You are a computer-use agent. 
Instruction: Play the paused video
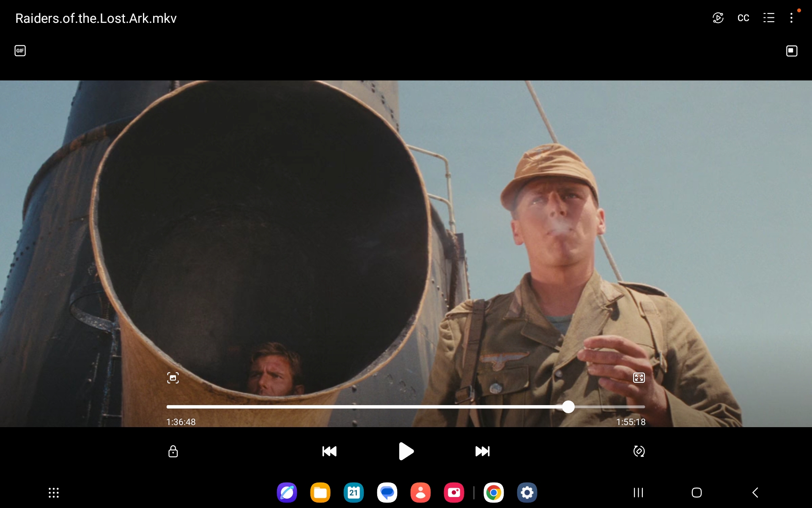click(406, 451)
